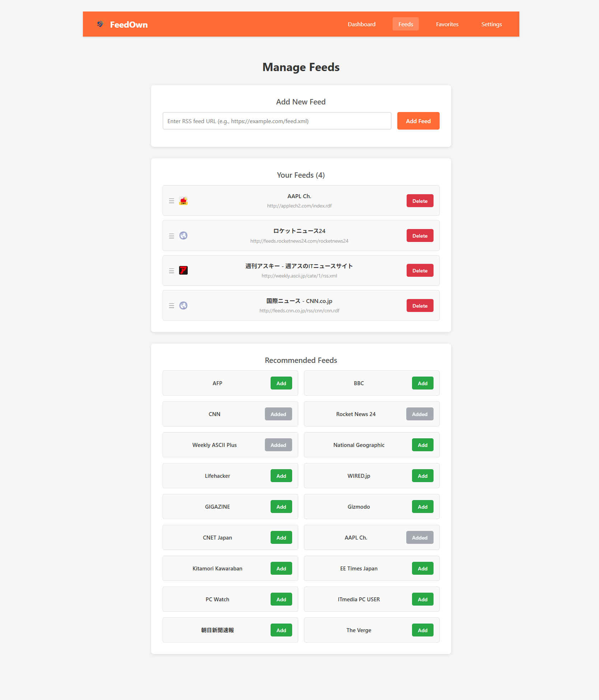Viewport: 599px width, 700px height.
Task: Click the Recommended Feeds heading
Action: pos(301,360)
